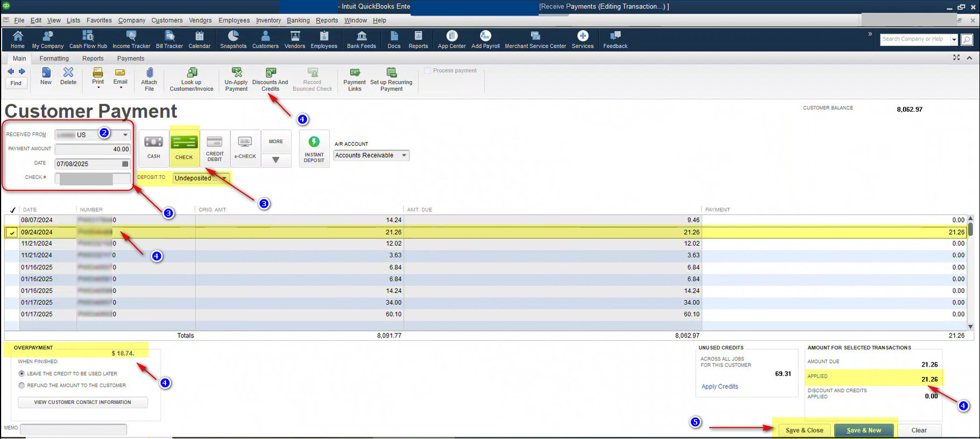This screenshot has height=439, width=980.
Task: Select CASH payment method
Action: [154, 147]
